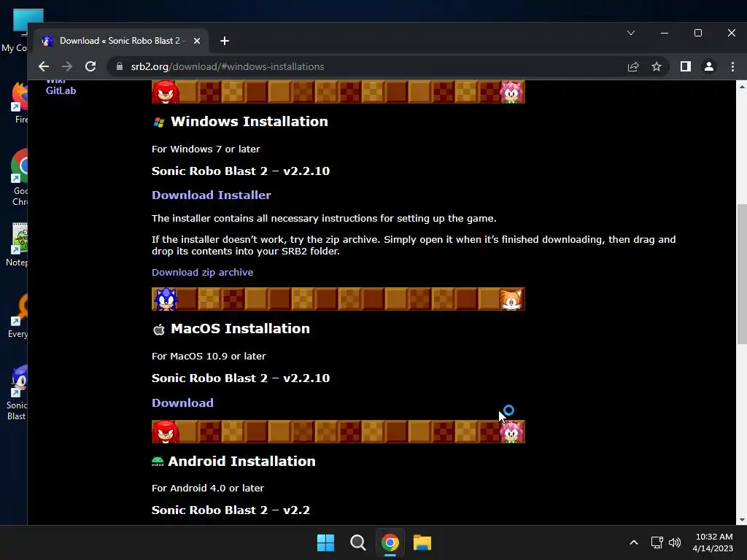Screen dimensions: 747x560
Task: Click the Download Installer link
Action: tap(211, 195)
